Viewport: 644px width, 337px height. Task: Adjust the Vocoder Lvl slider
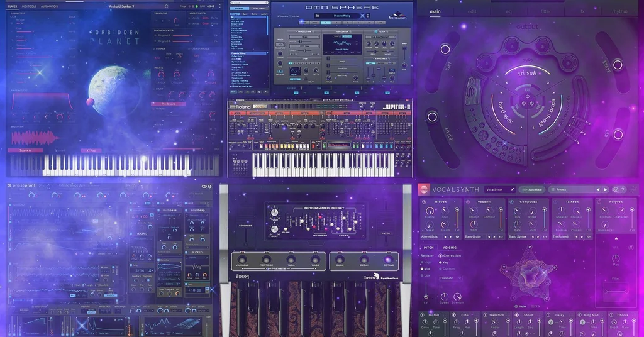tap(501, 219)
